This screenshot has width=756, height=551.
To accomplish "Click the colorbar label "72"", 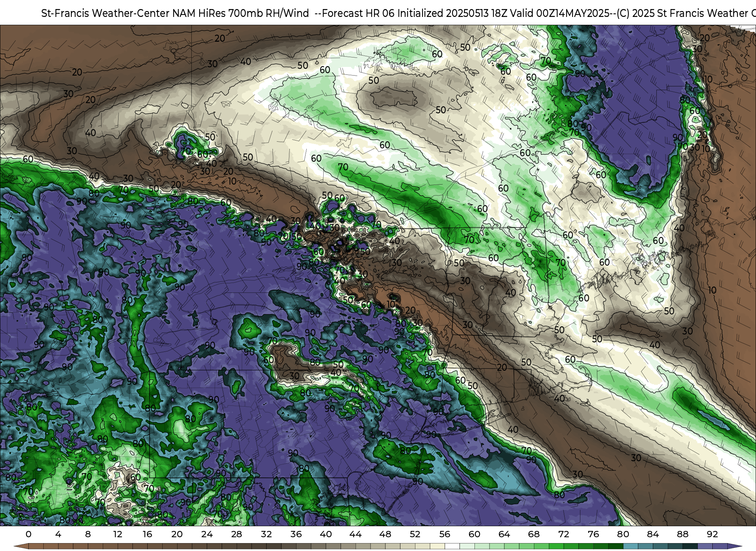I will (563, 534).
